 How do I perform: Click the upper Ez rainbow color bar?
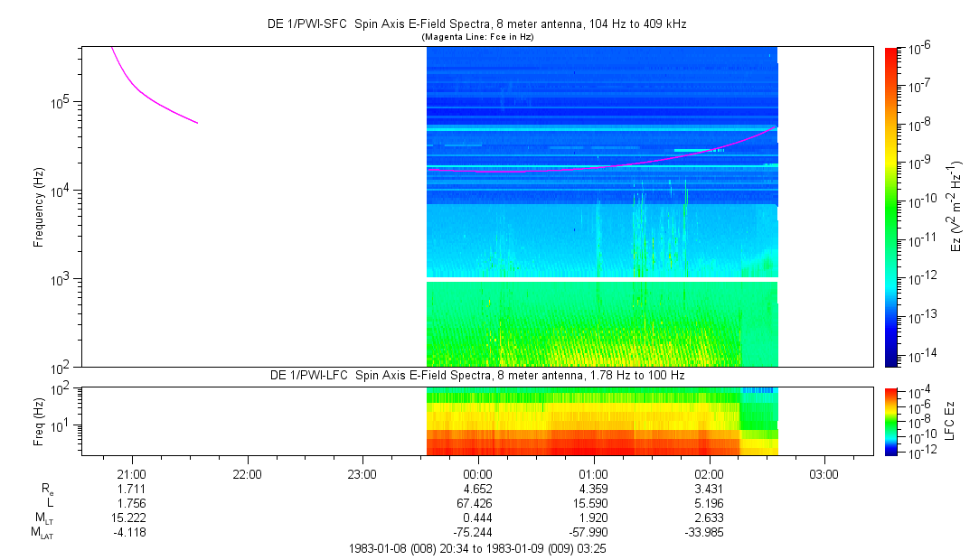891,207
